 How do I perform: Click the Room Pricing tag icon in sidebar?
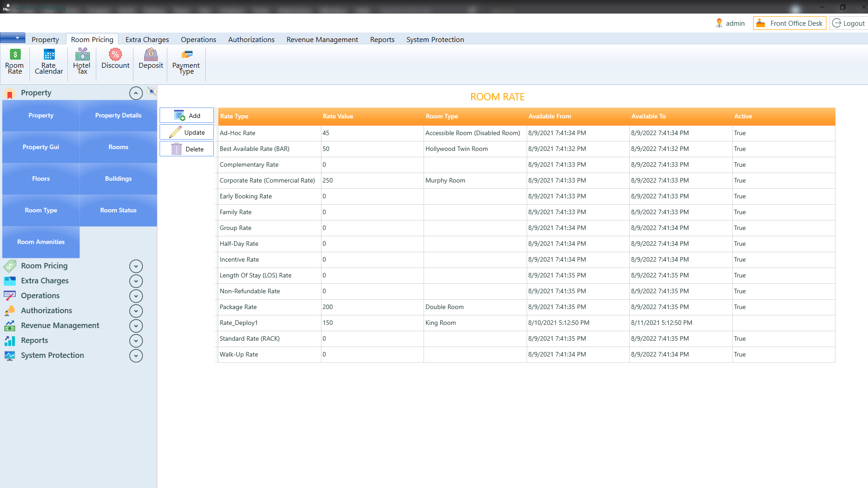[9, 266]
